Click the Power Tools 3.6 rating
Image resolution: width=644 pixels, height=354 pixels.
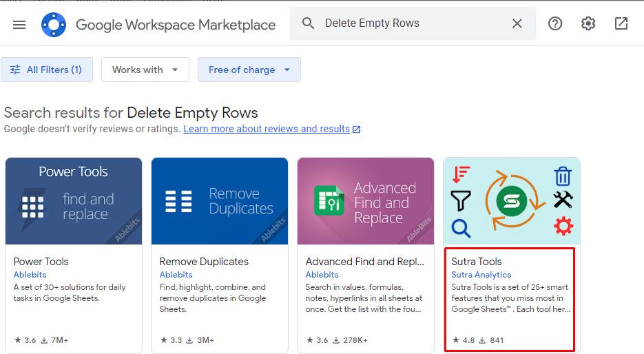pyautogui.click(x=25, y=340)
